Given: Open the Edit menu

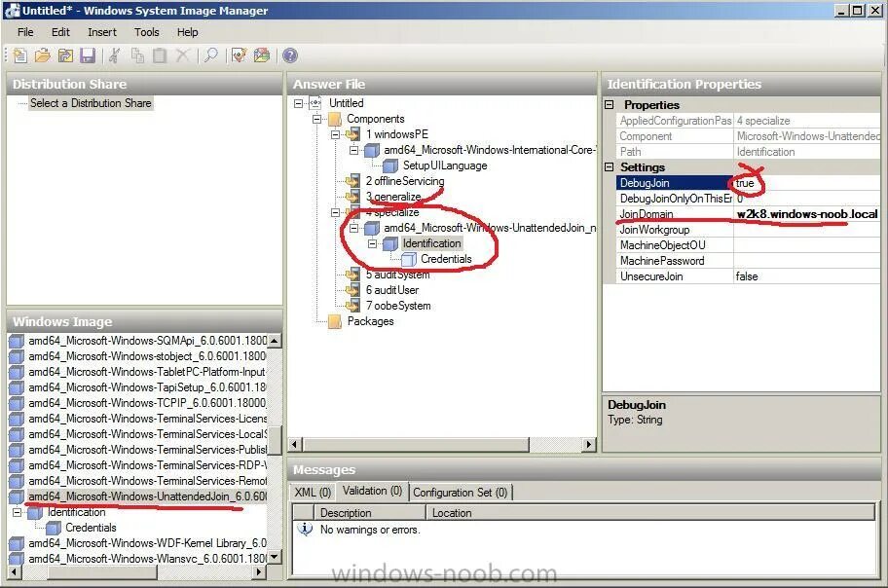Looking at the screenshot, I should (60, 32).
